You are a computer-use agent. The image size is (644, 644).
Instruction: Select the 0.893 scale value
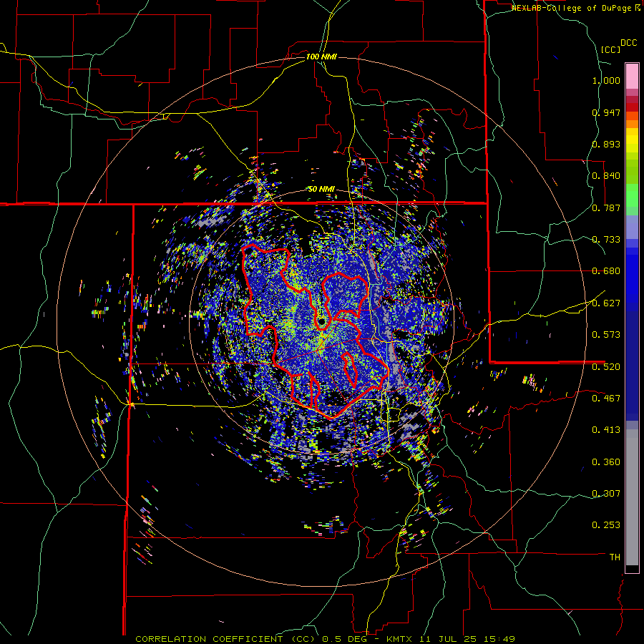point(606,144)
